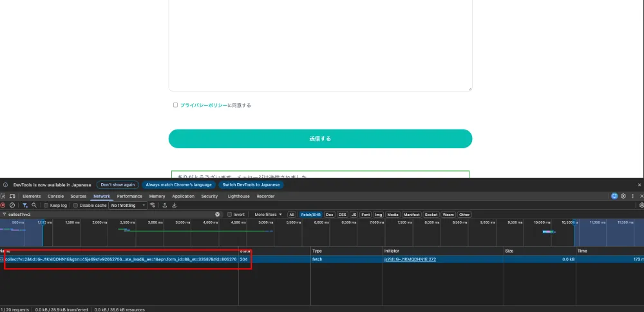Open the Sources tab
Image resolution: width=644 pixels, height=312 pixels.
click(x=79, y=197)
